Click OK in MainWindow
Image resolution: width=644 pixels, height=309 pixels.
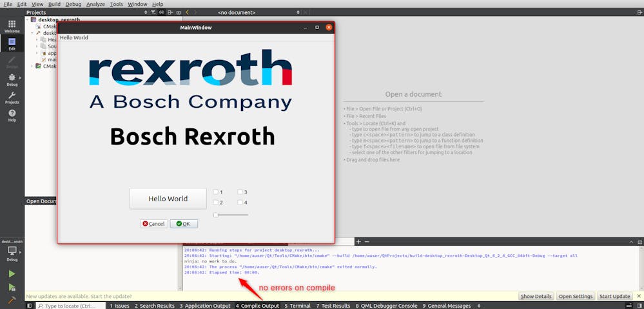[x=184, y=224]
